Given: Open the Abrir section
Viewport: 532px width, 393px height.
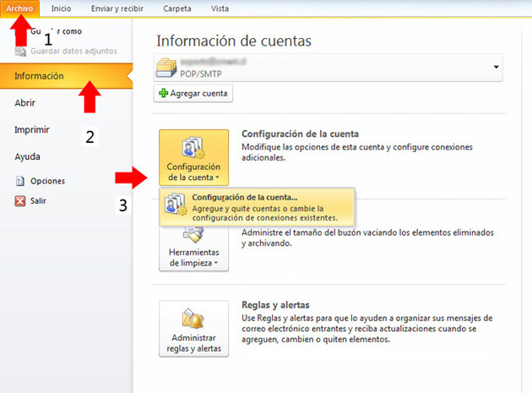Looking at the screenshot, I should pyautogui.click(x=24, y=102).
